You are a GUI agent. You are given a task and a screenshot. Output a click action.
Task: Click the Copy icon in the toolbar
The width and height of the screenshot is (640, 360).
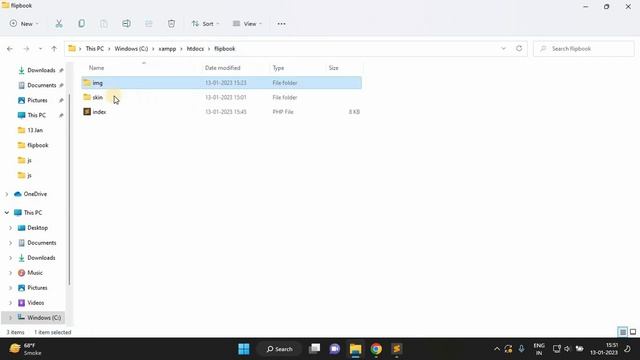click(82, 24)
